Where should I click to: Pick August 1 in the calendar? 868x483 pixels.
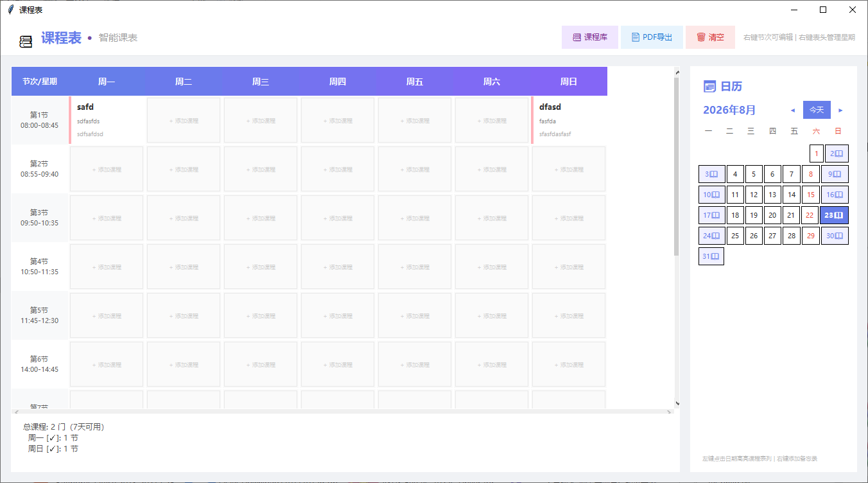point(816,154)
